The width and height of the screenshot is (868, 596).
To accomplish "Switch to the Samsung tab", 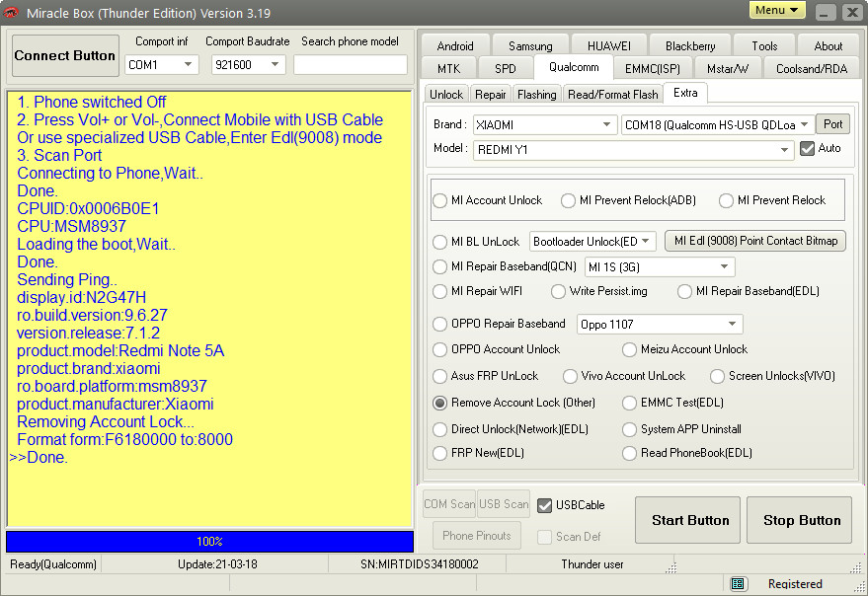I will (530, 46).
